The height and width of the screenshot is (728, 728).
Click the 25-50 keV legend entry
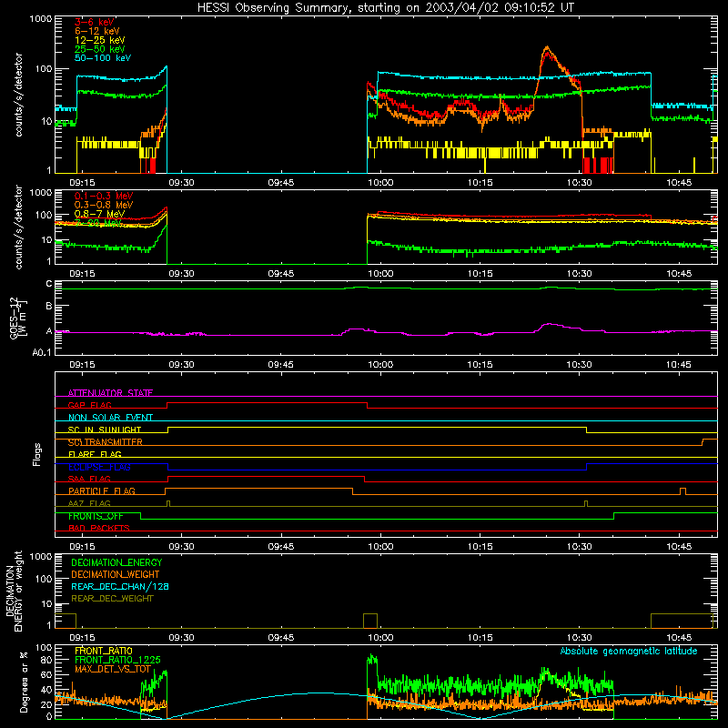[100, 49]
